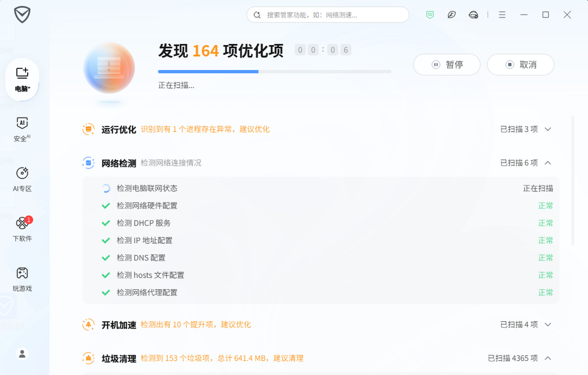
Task: Open the 安全 AI sidebar section
Action: click(x=22, y=129)
